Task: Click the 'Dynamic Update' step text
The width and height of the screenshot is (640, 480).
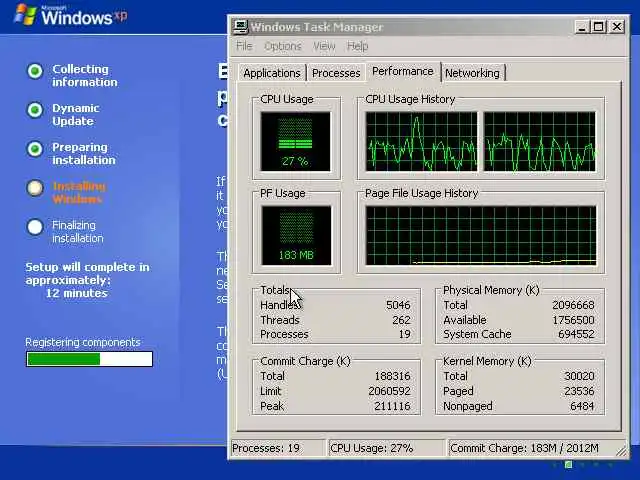Action: tap(76, 115)
